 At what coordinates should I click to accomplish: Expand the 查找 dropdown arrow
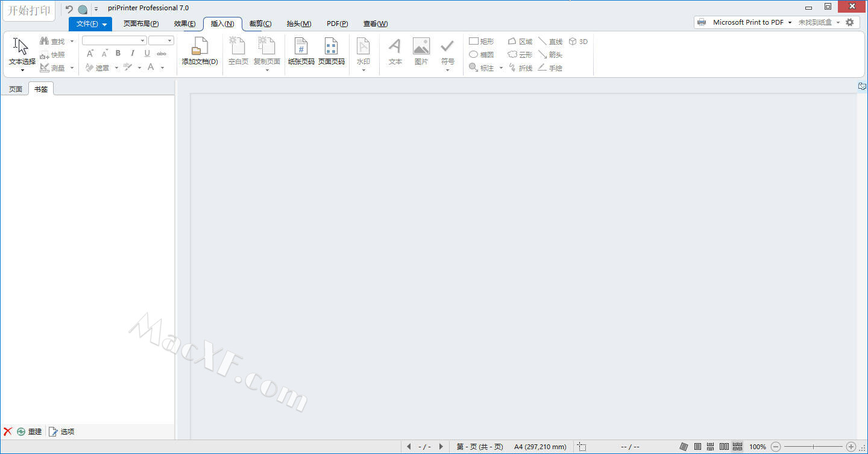(x=72, y=42)
